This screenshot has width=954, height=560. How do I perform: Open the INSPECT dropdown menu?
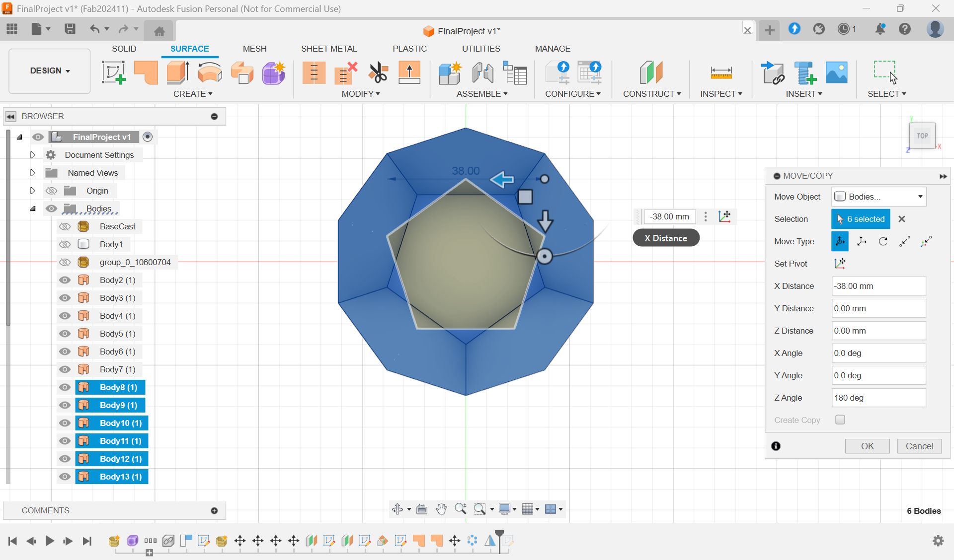pyautogui.click(x=721, y=94)
